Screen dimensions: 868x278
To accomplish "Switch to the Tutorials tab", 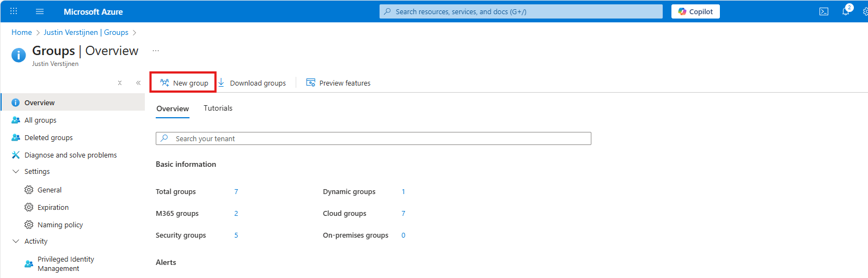I will [218, 108].
